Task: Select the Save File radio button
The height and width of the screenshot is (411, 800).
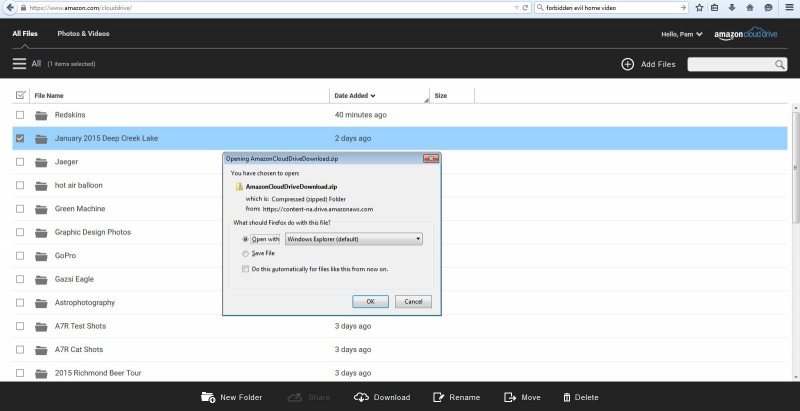Action: point(246,254)
